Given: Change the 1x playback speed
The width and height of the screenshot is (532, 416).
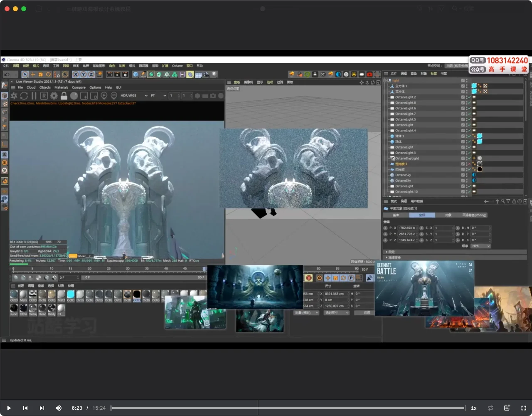Looking at the screenshot, I should click(x=473, y=408).
